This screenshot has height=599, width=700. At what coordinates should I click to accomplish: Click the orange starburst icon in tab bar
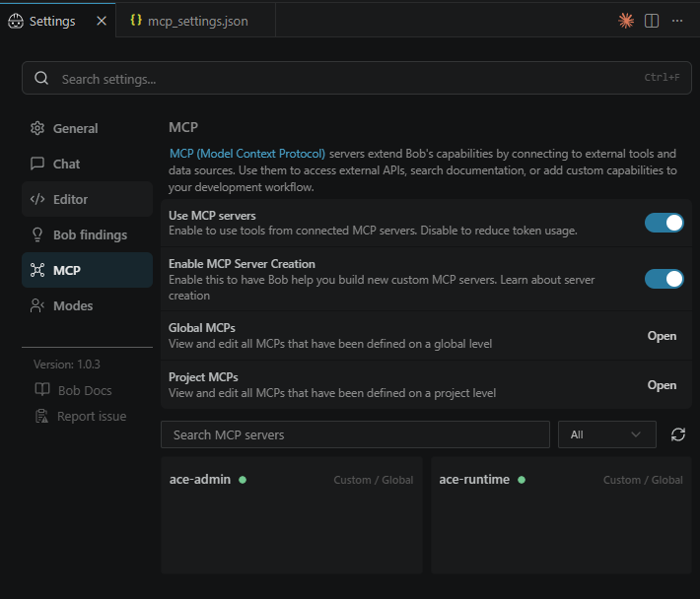626,21
